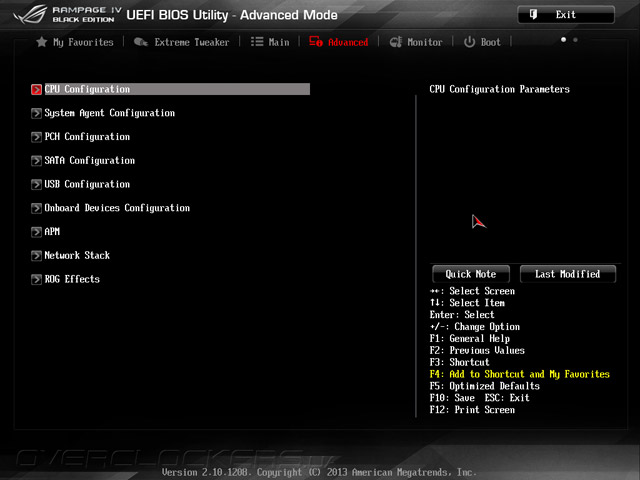
Task: Click the F4 Add to Shortcut hint
Action: (519, 374)
